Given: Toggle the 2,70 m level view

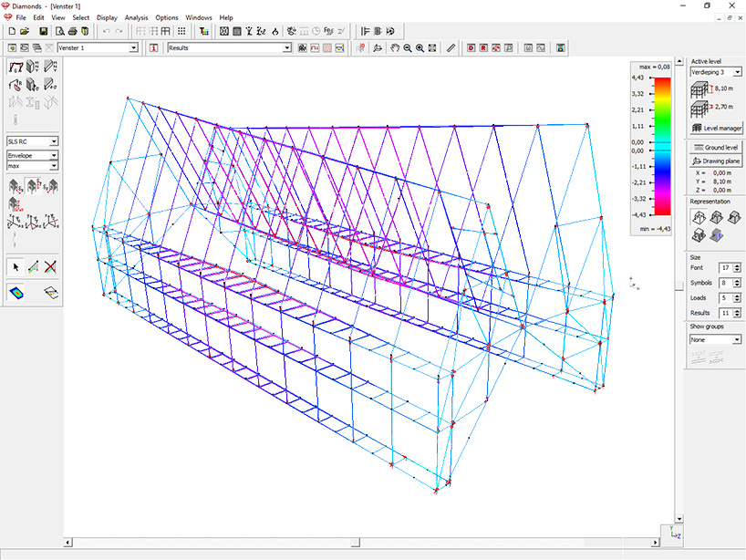Looking at the screenshot, I should pyautogui.click(x=711, y=108).
